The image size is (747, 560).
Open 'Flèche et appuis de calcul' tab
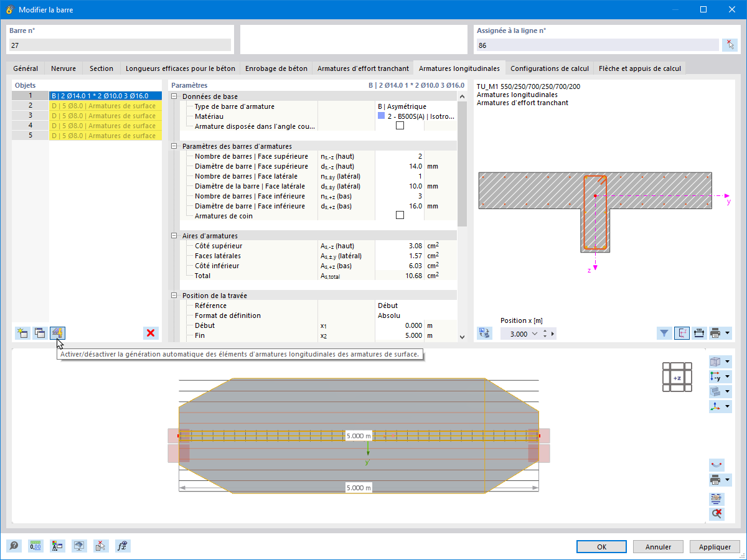coord(640,68)
